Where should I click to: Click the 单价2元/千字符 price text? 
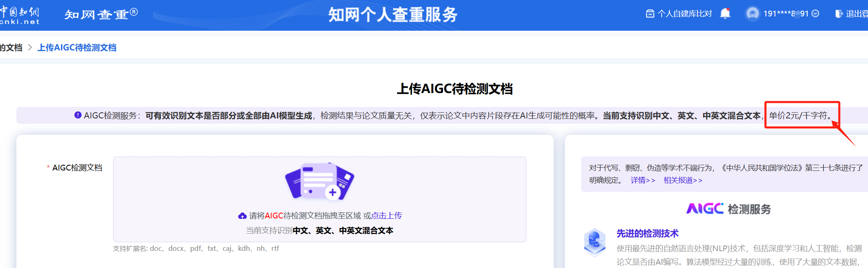click(800, 116)
